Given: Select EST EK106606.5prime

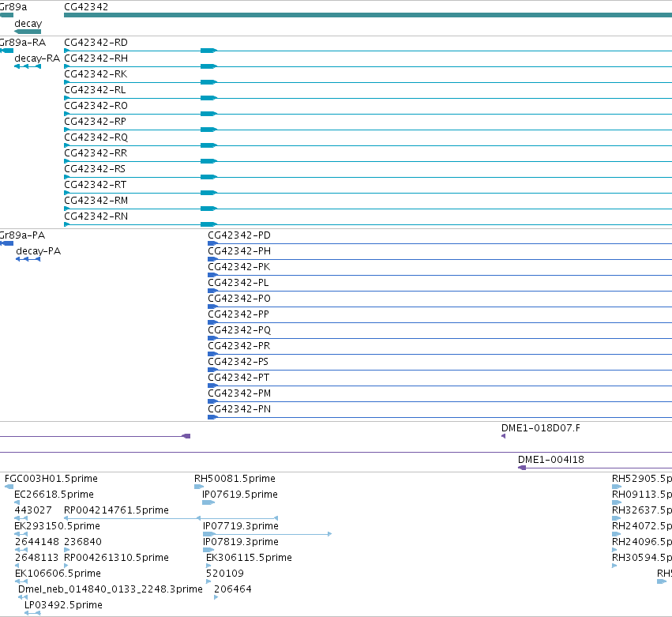Looking at the screenshot, I should coord(58,574).
